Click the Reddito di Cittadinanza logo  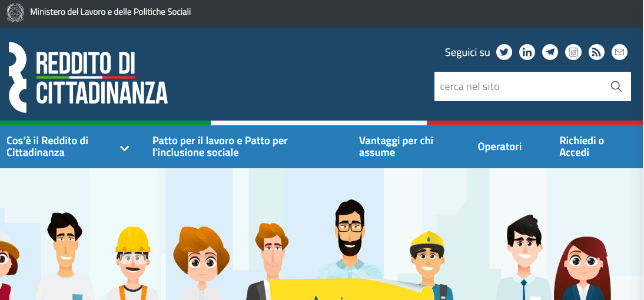pyautogui.click(x=88, y=77)
